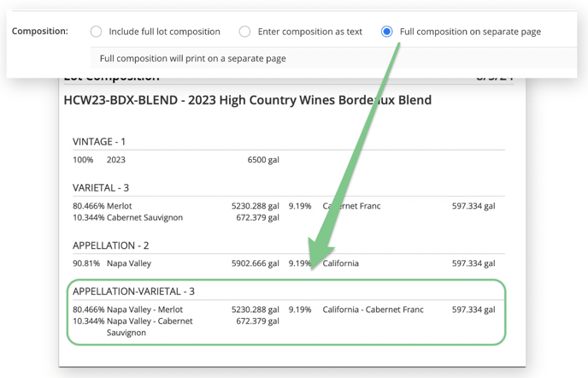Click the 100% vintage percentage

pos(83,160)
